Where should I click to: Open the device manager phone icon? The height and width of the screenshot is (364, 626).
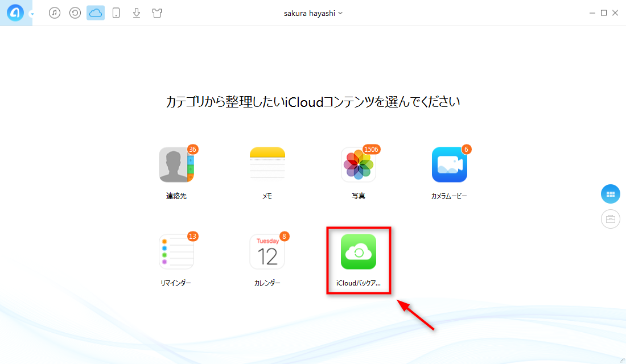coord(116,13)
